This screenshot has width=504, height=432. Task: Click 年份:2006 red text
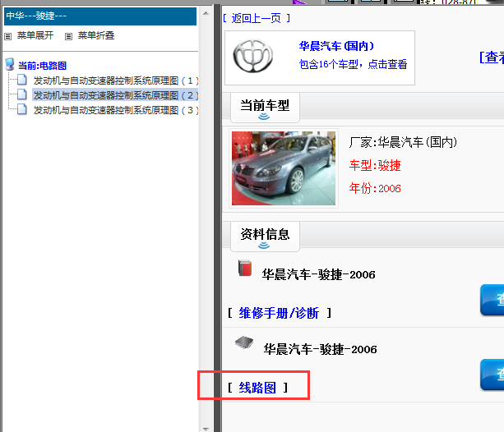coord(375,188)
